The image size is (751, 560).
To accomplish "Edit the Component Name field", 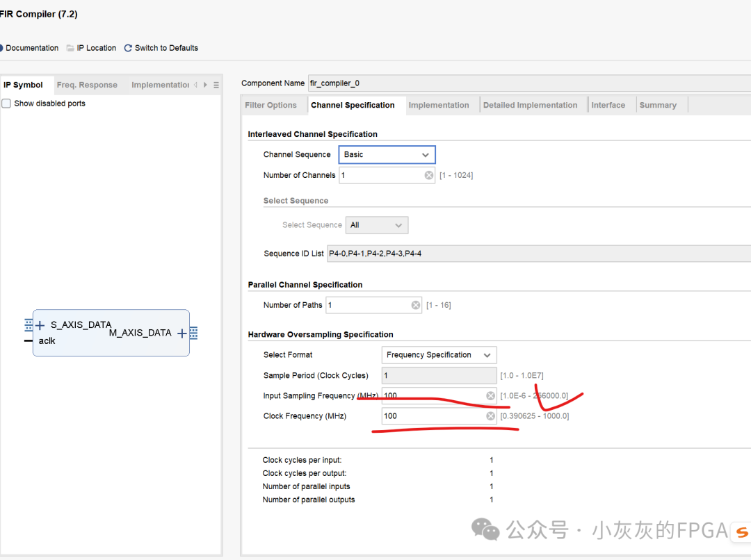I will coord(529,83).
